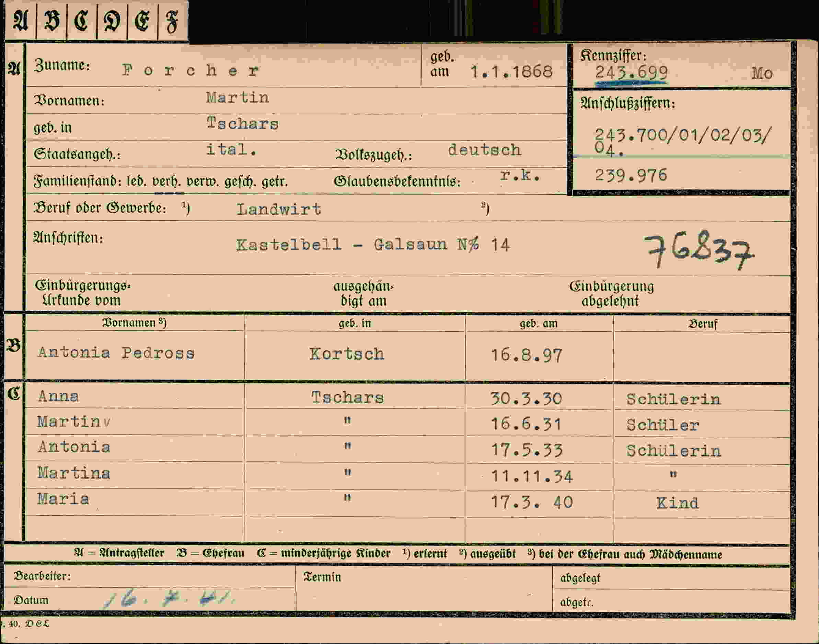Image resolution: width=819 pixels, height=644 pixels.
Task: Click 'Tschars' in Anna's row
Action: [348, 398]
